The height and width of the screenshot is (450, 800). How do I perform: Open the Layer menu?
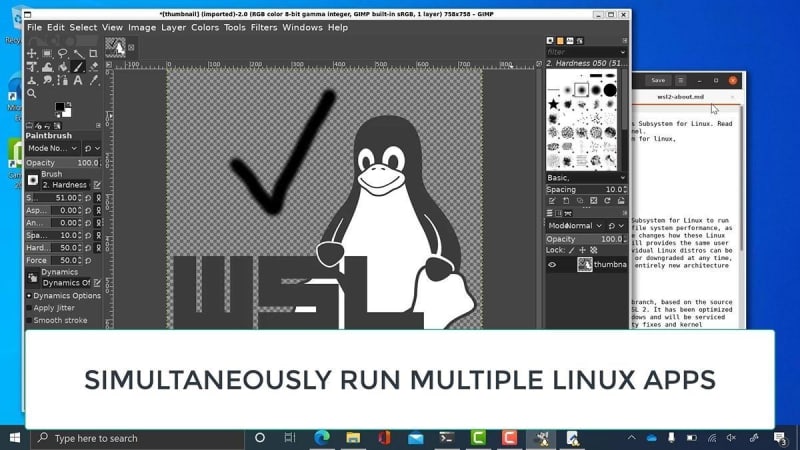(x=173, y=28)
